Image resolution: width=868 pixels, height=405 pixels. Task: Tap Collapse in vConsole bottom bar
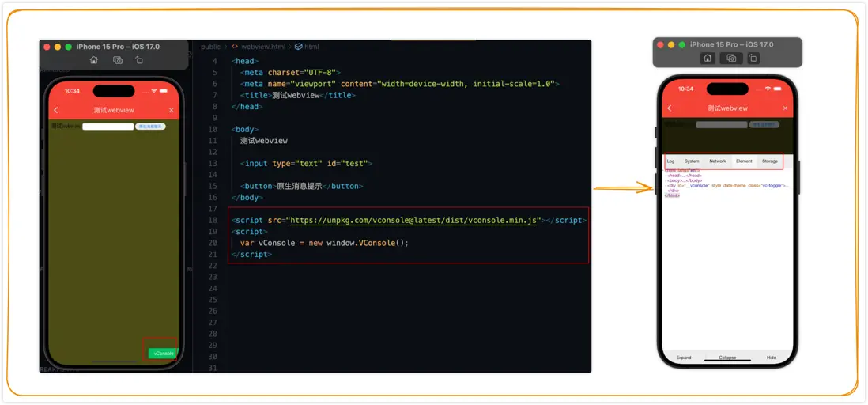coord(727,358)
